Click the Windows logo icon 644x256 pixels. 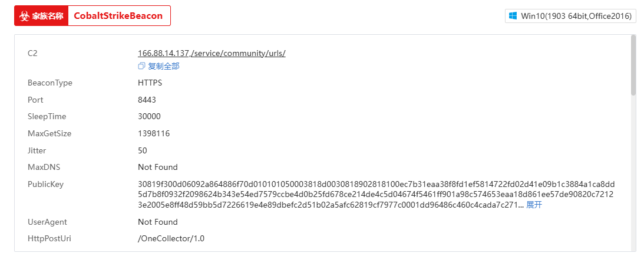pos(513,16)
